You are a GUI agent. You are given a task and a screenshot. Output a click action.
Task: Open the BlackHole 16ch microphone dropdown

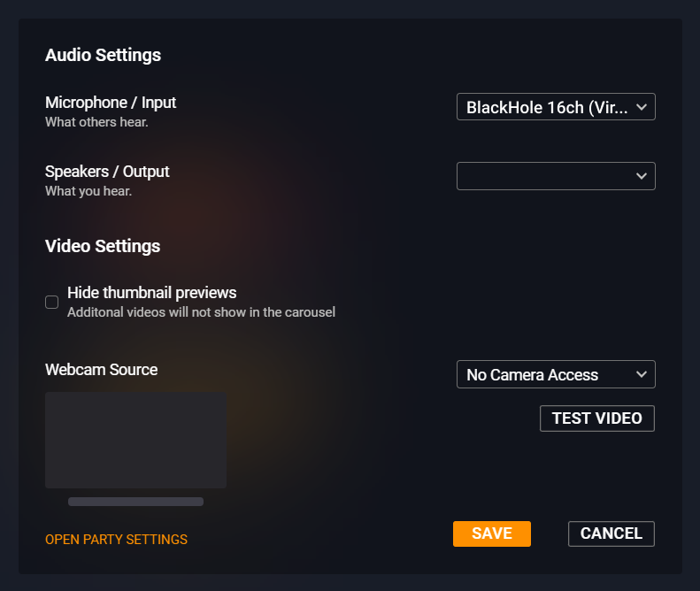pyautogui.click(x=547, y=107)
